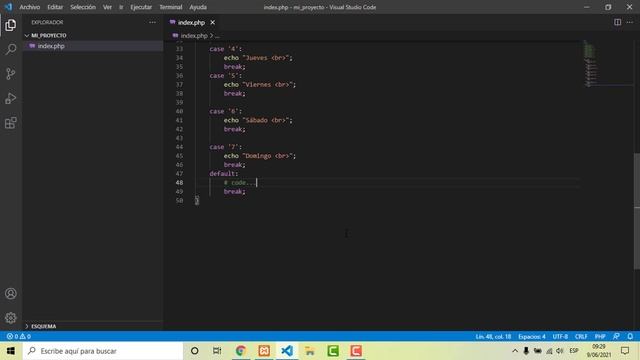Show hidden system tray icons
This screenshot has width=640, height=360.
click(515, 351)
